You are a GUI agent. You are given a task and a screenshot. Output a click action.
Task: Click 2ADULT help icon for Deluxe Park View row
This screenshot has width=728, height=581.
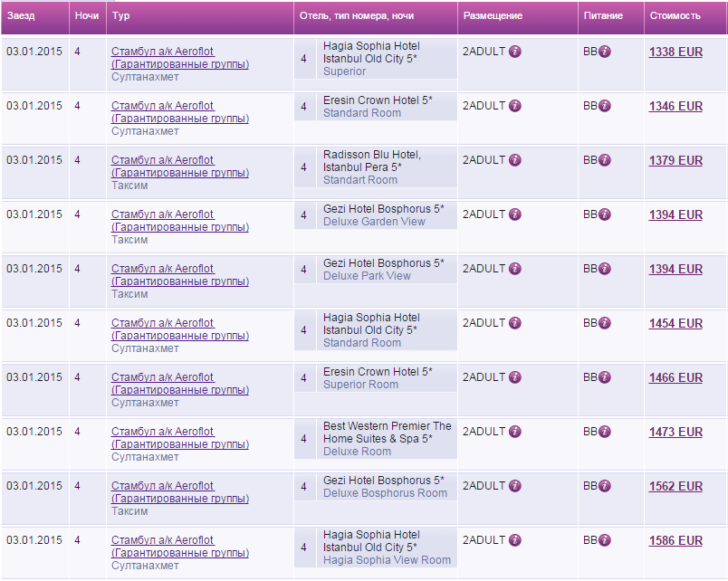(x=515, y=269)
